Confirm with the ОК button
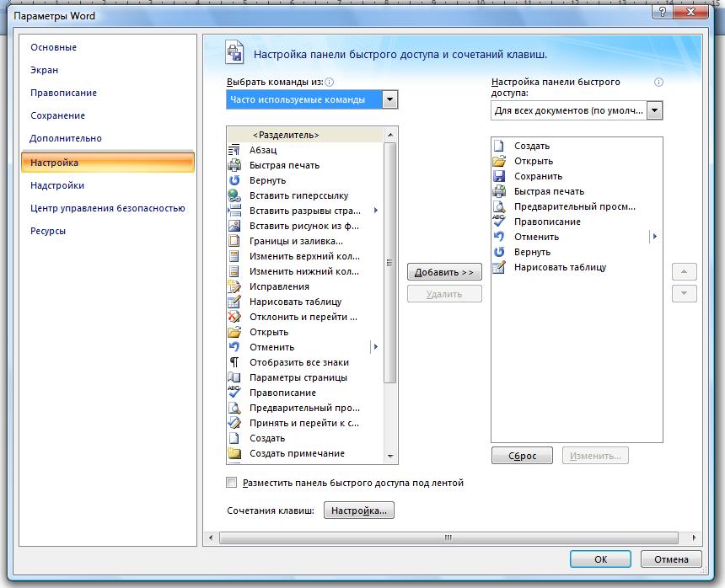725x588 pixels. 600,559
